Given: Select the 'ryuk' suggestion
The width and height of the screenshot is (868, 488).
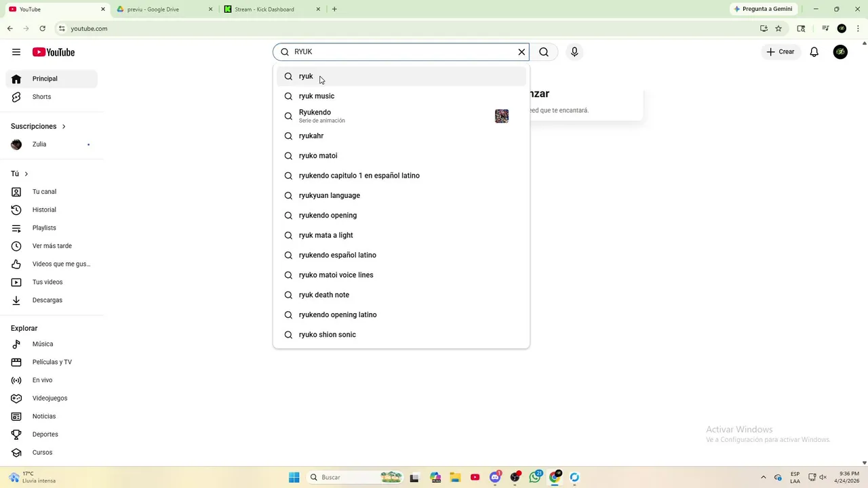Looking at the screenshot, I should [x=401, y=77].
